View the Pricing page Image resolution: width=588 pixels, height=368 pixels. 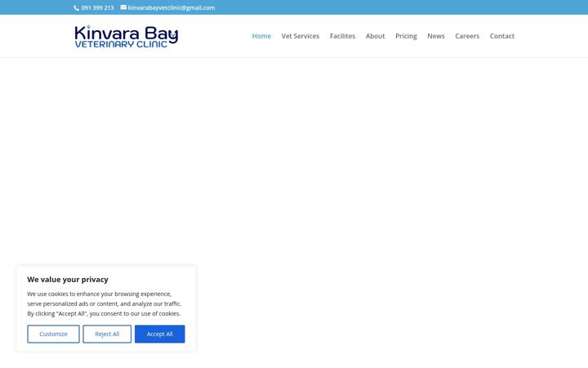click(x=406, y=36)
